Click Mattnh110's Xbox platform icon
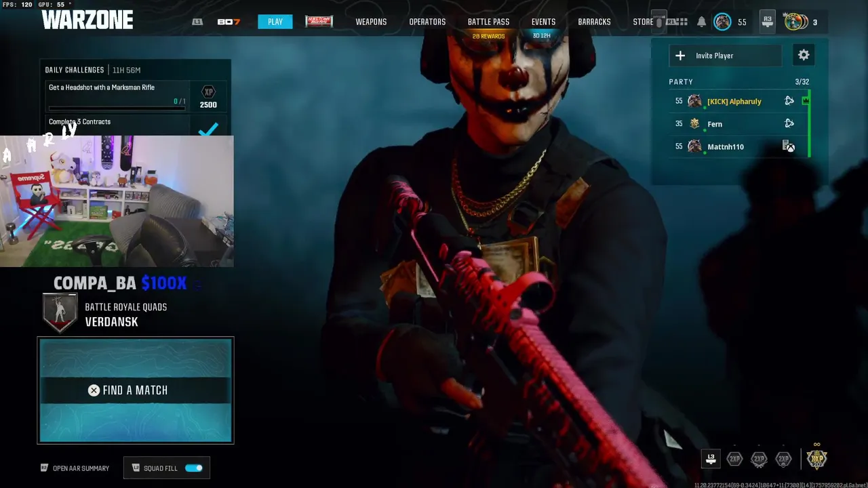The height and width of the screenshot is (488, 868). [x=789, y=146]
